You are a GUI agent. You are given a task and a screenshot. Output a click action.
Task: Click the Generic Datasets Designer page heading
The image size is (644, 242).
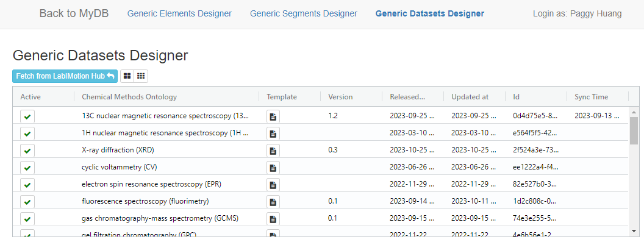point(100,55)
